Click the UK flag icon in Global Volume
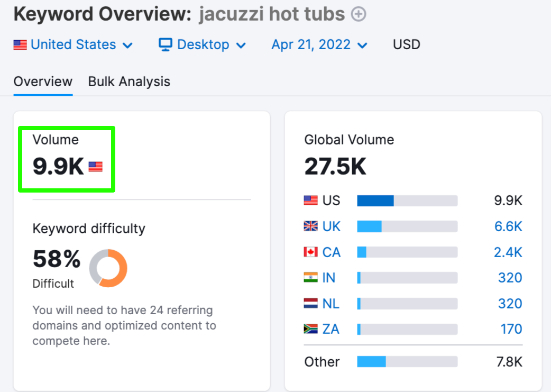Viewport: 551px width, 392px height. point(310,226)
